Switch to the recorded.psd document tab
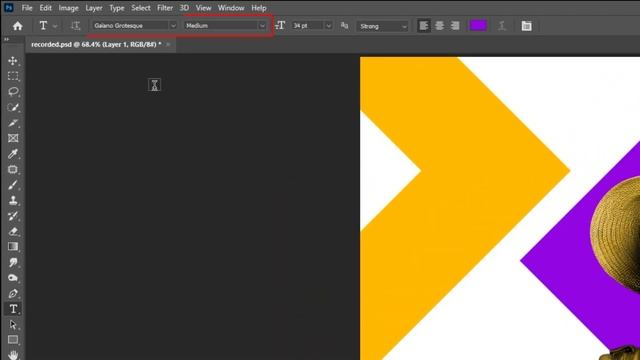Viewport: 640px width, 360px height. click(96, 44)
